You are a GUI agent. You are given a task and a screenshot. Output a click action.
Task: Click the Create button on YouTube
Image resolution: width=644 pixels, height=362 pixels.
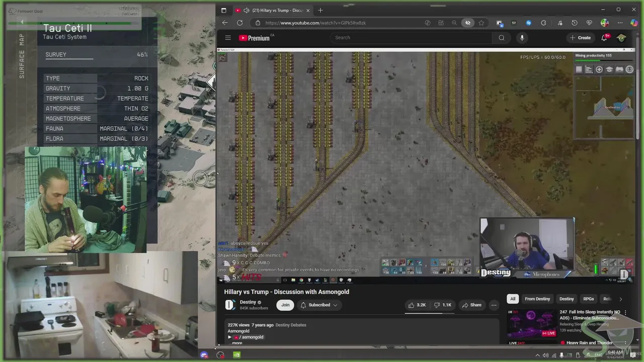pos(580,38)
